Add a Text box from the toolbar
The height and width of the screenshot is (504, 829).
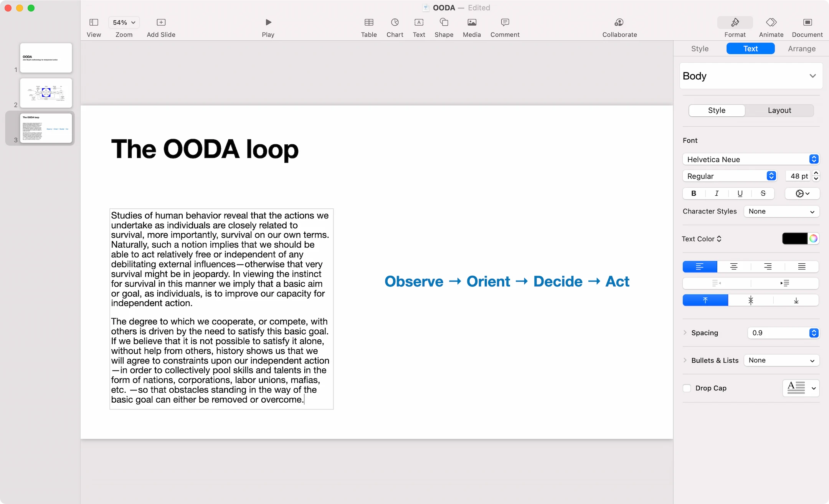tap(419, 27)
